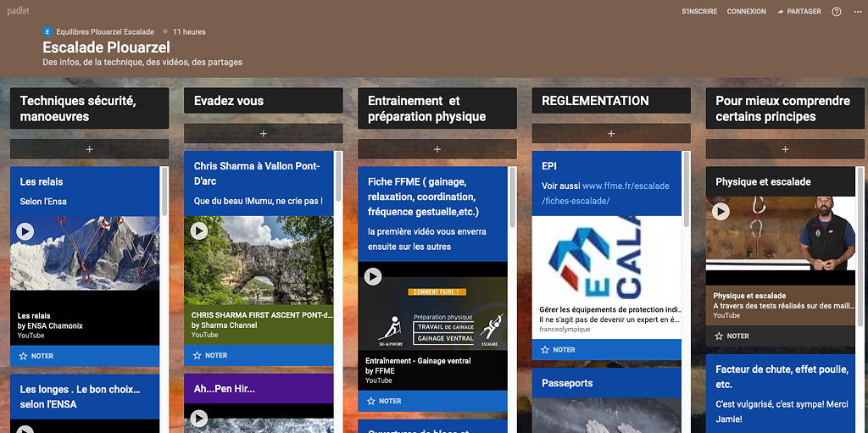Open the Equilibres Plouarzel Escalade author link

(x=105, y=32)
